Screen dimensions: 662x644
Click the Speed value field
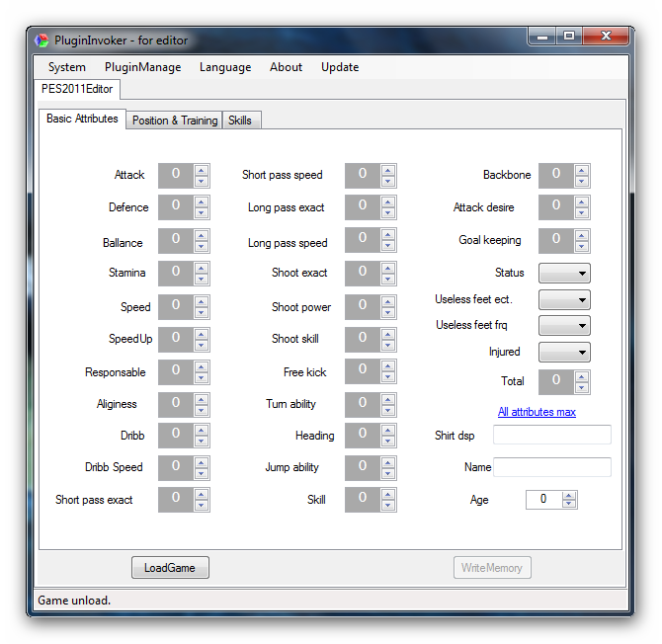tap(176, 307)
